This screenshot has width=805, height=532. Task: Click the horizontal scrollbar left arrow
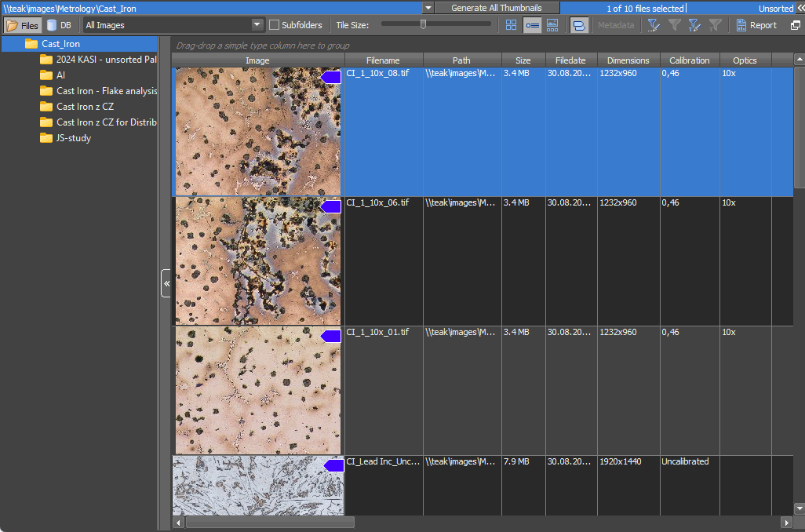coord(179,523)
